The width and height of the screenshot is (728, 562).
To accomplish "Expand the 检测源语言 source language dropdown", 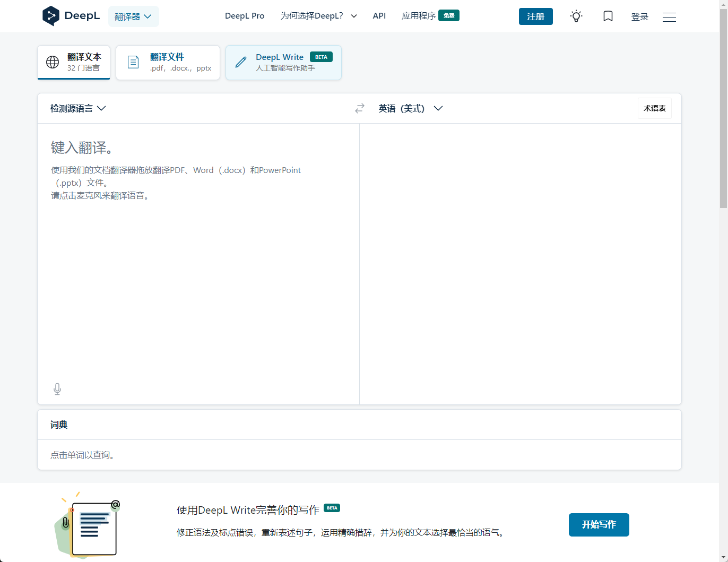I will 78,108.
